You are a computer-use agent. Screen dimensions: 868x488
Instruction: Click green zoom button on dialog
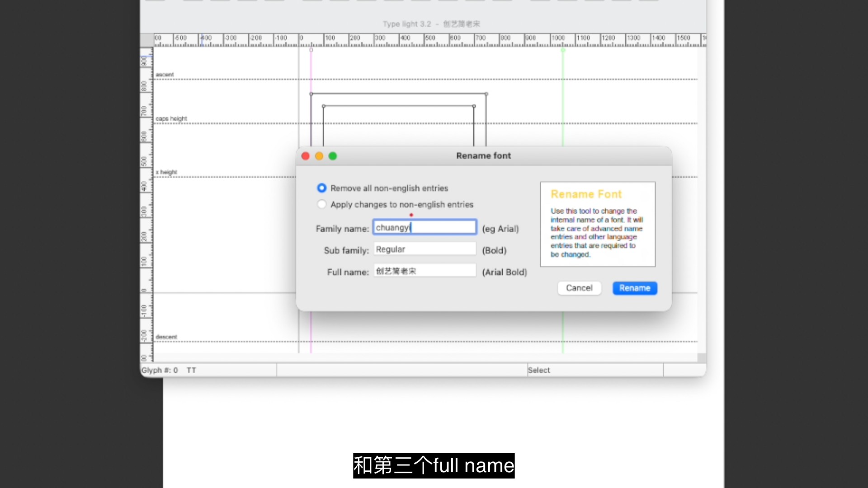coord(333,156)
